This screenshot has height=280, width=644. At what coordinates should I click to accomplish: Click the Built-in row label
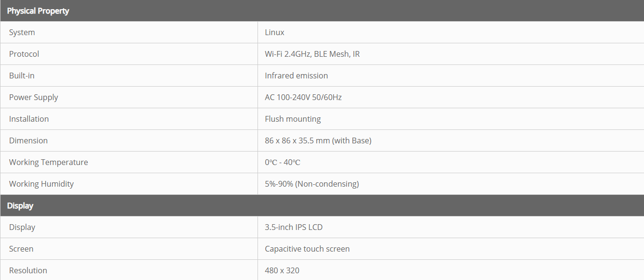[22, 76]
